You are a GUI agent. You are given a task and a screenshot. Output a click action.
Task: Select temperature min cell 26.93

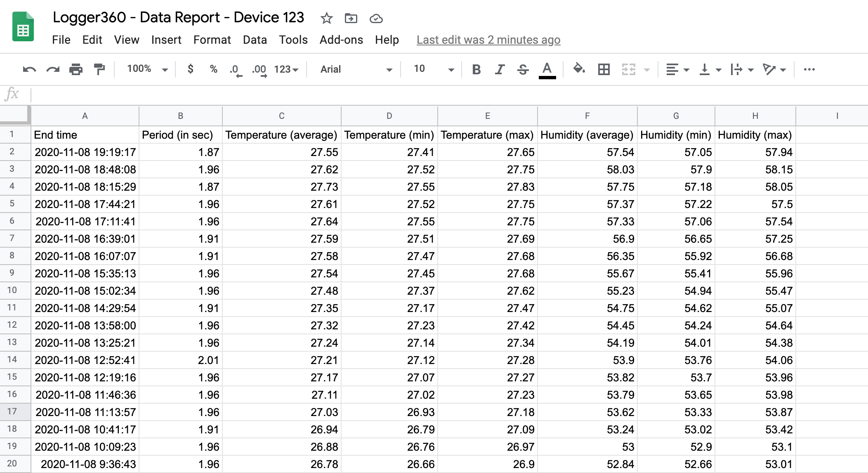(x=389, y=412)
